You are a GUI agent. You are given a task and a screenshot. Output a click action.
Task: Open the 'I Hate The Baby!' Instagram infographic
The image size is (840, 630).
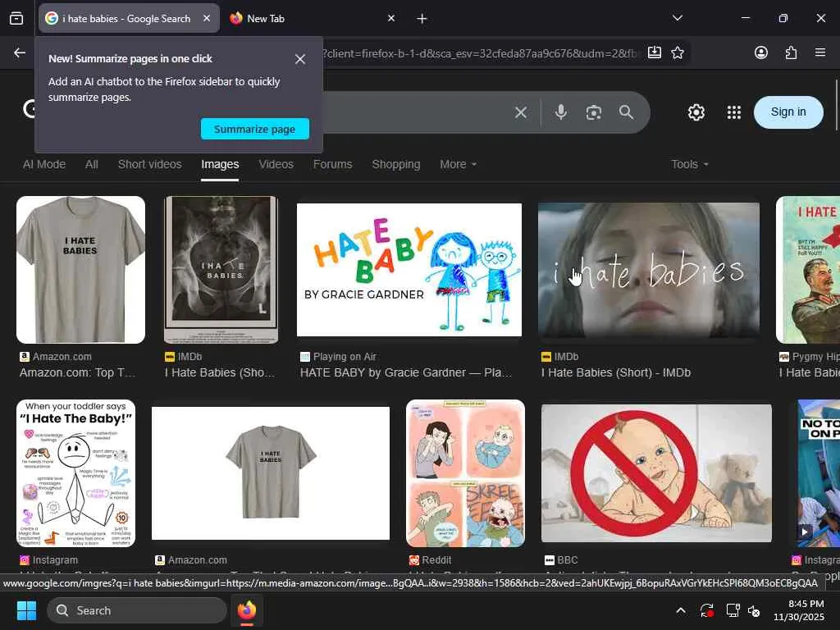click(x=76, y=473)
